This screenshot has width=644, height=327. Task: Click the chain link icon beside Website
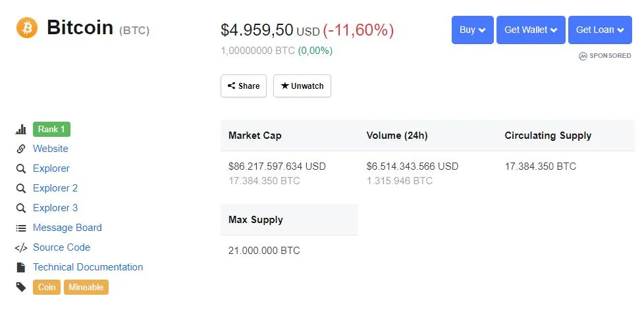click(x=20, y=149)
